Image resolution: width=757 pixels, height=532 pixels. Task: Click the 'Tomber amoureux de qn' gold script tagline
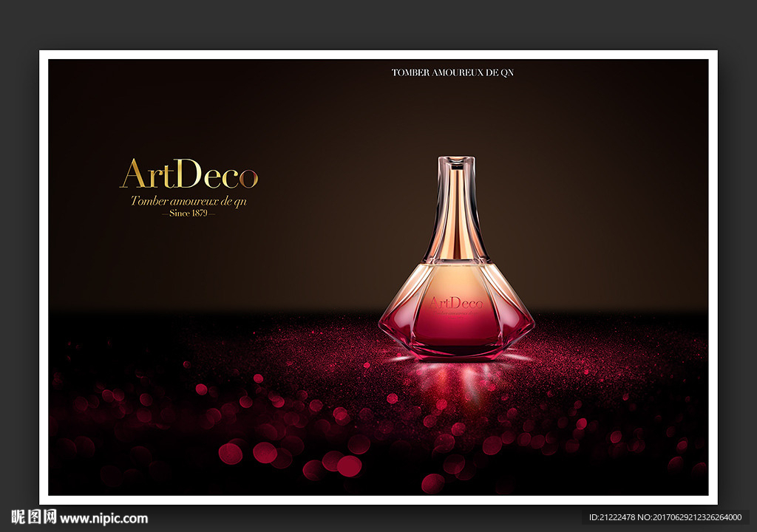coord(189,201)
